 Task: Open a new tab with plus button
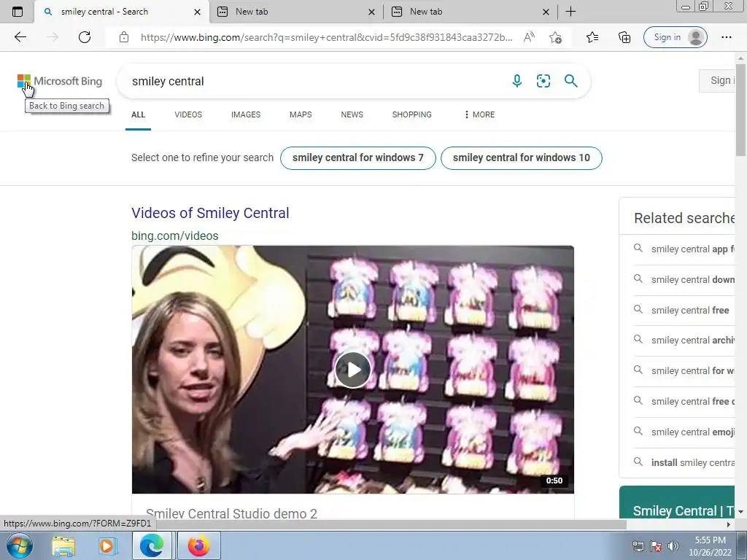[570, 12]
